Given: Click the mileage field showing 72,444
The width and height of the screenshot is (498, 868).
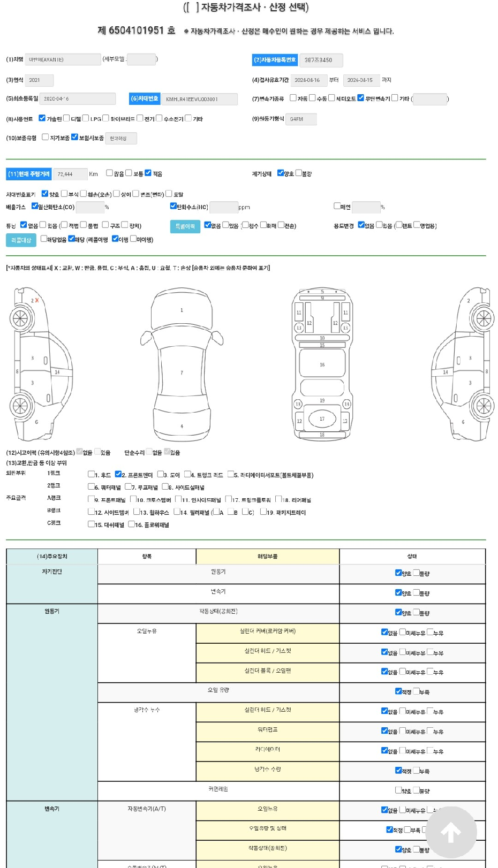Looking at the screenshot, I should [70, 174].
